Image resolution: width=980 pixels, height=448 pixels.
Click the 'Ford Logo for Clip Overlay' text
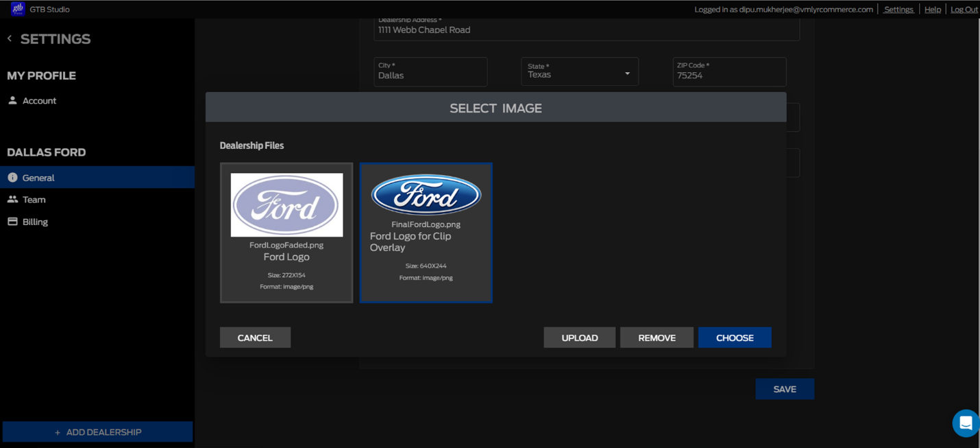pyautogui.click(x=411, y=241)
